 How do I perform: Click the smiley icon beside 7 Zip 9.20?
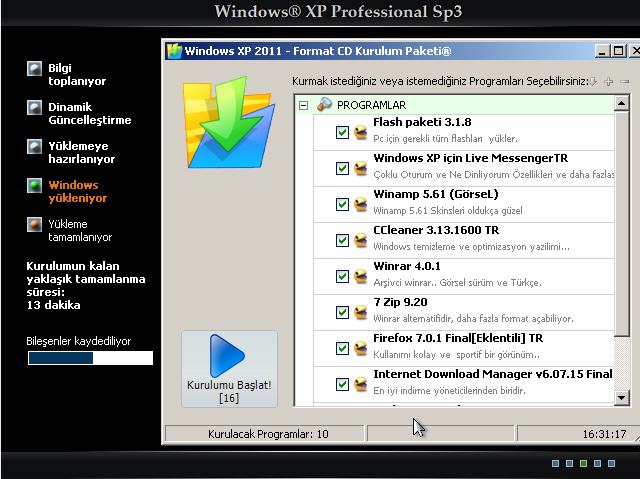click(x=360, y=312)
